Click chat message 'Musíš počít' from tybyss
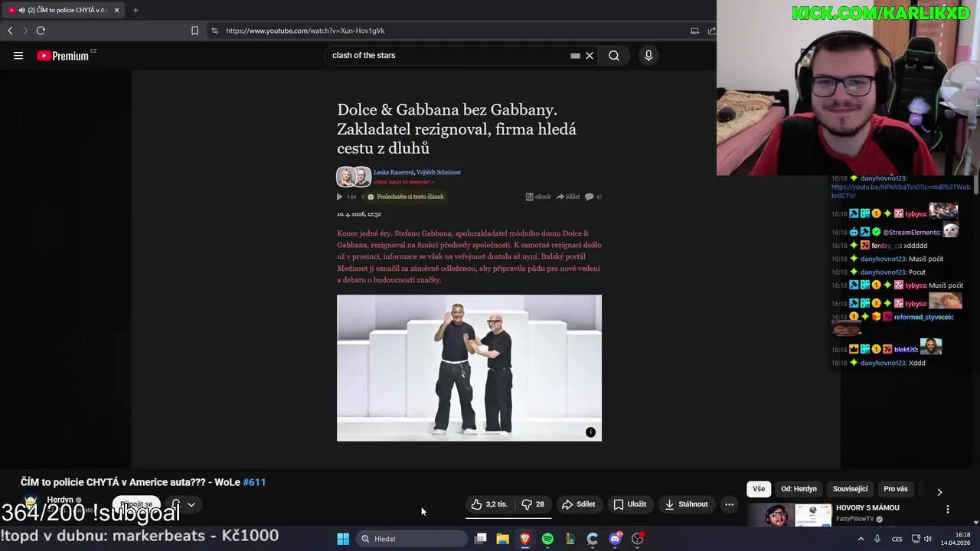This screenshot has width=980, height=551. pyautogui.click(x=946, y=285)
